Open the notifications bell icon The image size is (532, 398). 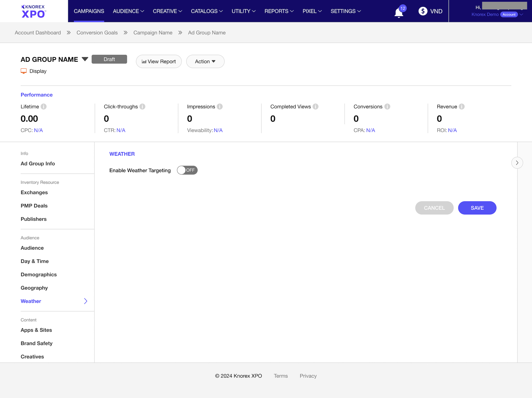point(399,12)
